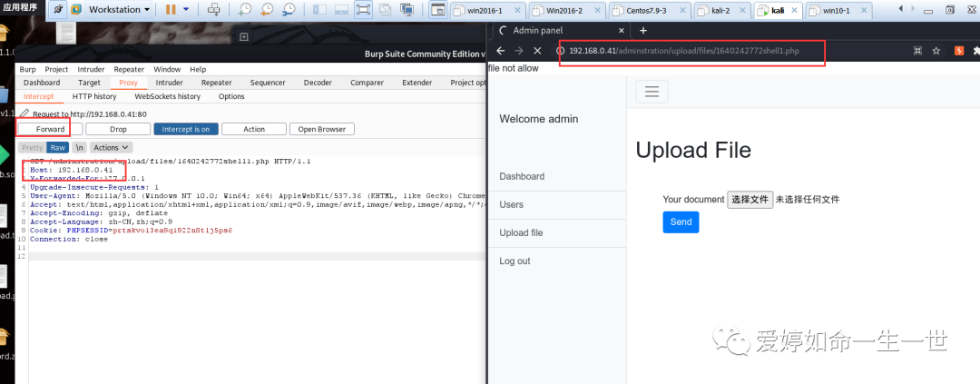Open the WebSockets history sub-tab
The width and height of the screenshot is (980, 384).
click(168, 96)
